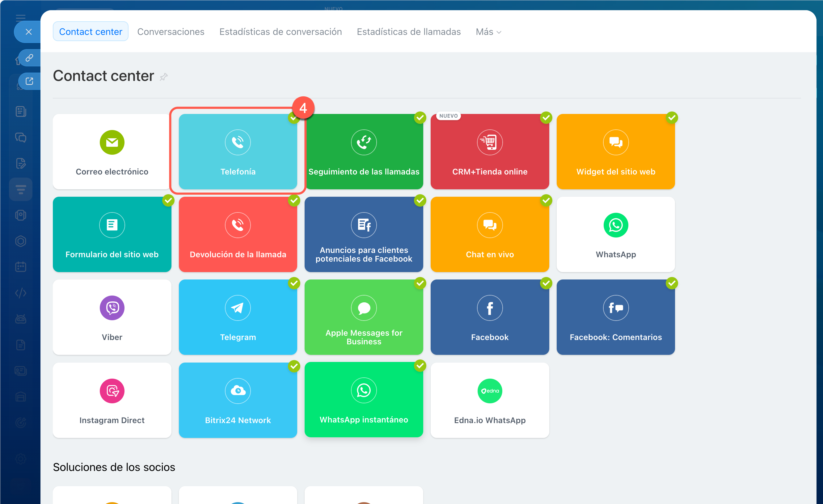Open Bitrix24 Network tile

point(238,400)
